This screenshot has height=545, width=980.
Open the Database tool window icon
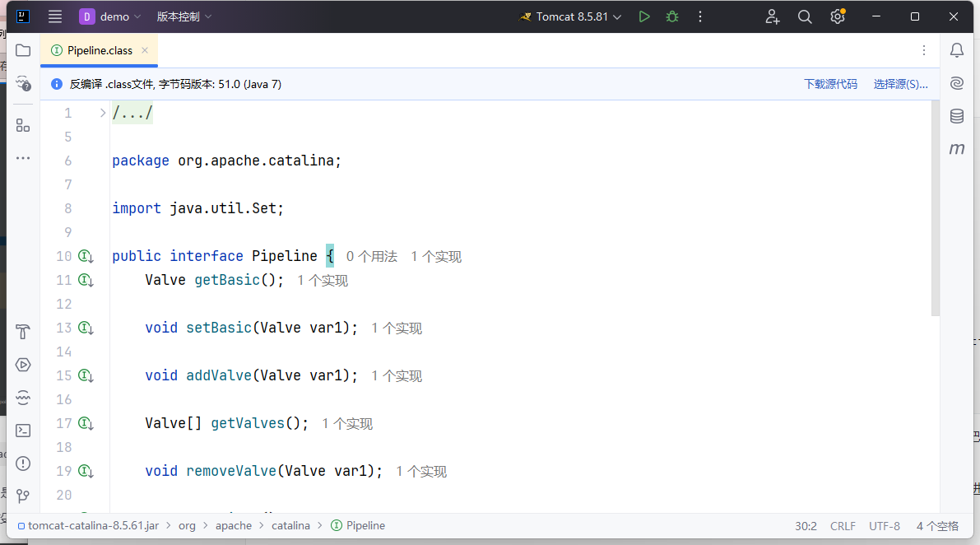(956, 116)
